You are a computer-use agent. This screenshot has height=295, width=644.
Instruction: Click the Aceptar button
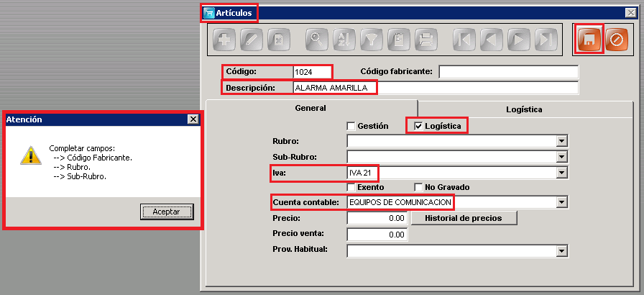pos(166,212)
